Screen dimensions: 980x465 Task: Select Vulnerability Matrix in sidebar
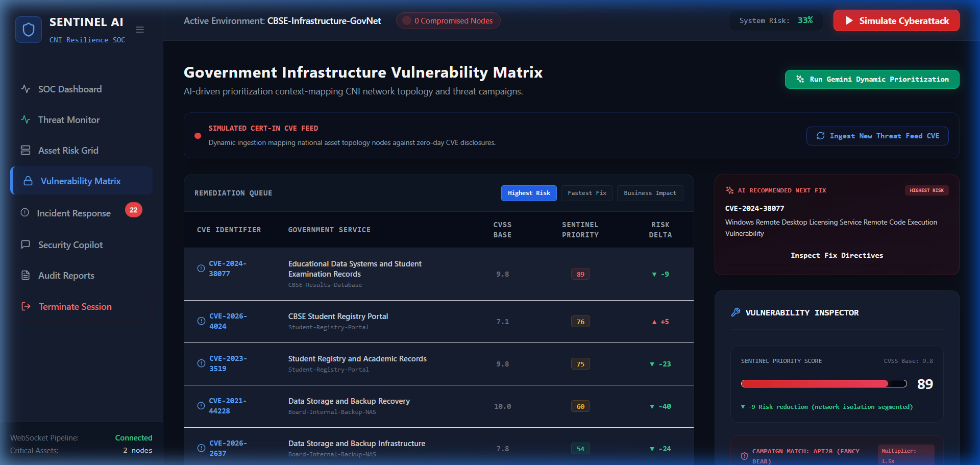click(82, 181)
